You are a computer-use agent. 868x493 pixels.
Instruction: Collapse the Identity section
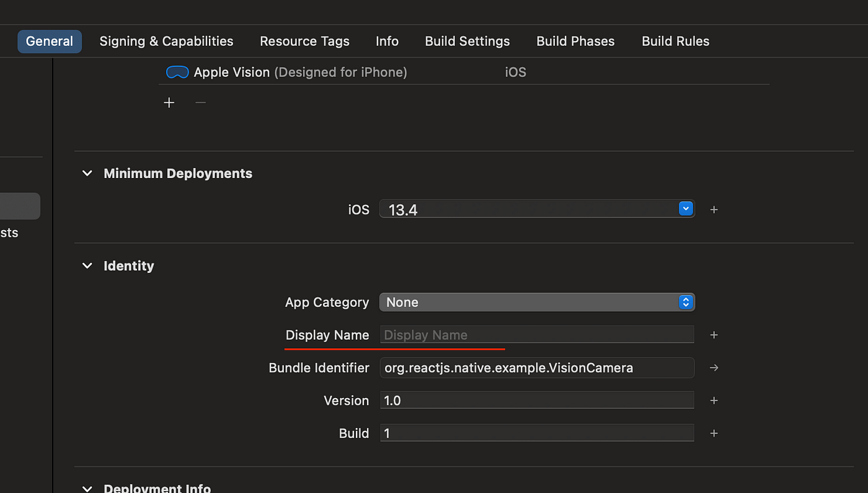click(x=87, y=266)
